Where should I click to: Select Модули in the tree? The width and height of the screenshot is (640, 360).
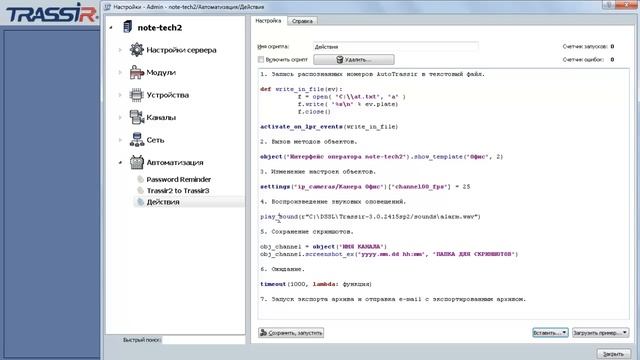[x=161, y=72]
